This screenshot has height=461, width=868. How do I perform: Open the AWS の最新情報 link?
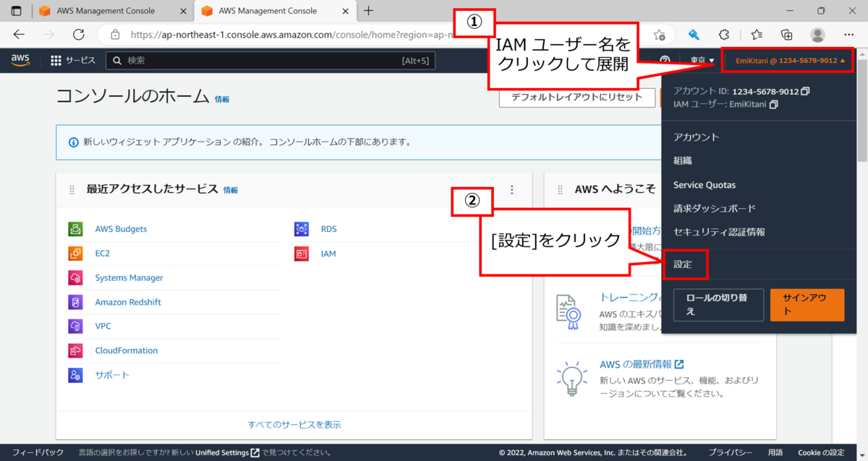642,364
